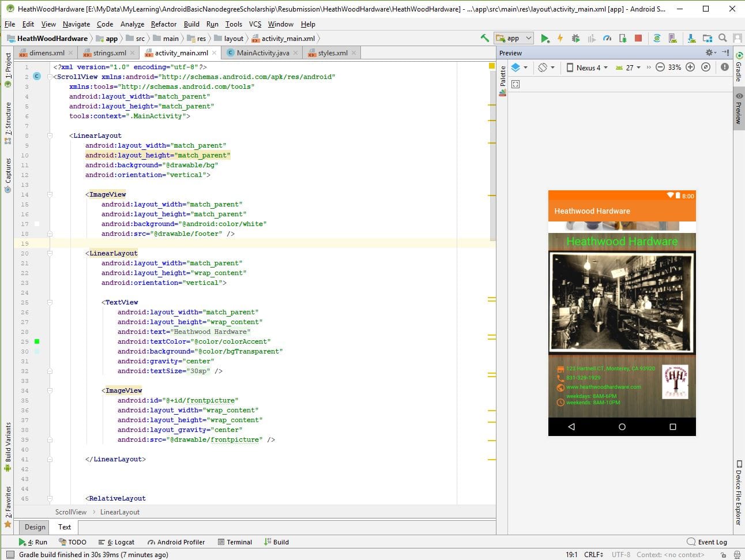Run the app with green play icon
745x560 pixels.
click(x=544, y=38)
